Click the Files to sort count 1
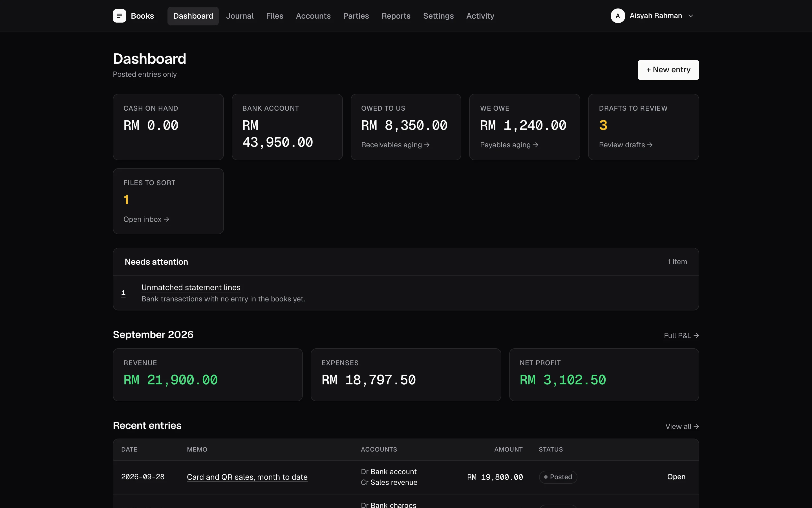This screenshot has width=812, height=508. point(126,200)
